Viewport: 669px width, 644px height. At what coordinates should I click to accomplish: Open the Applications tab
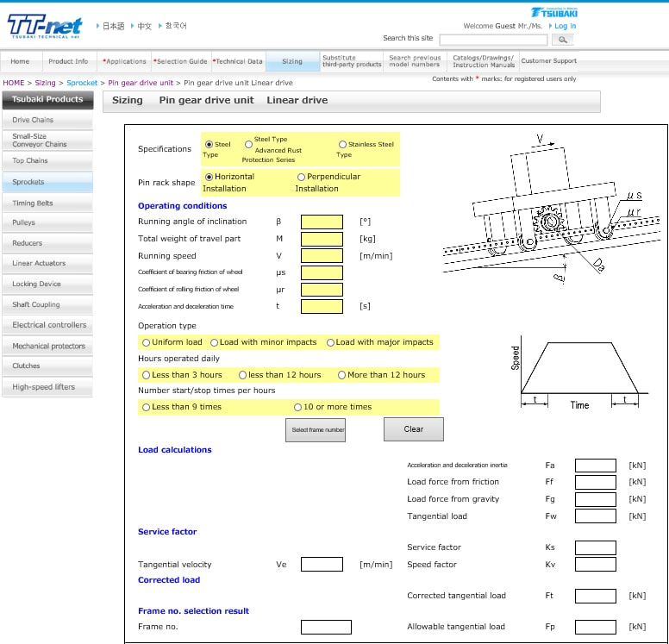124,61
